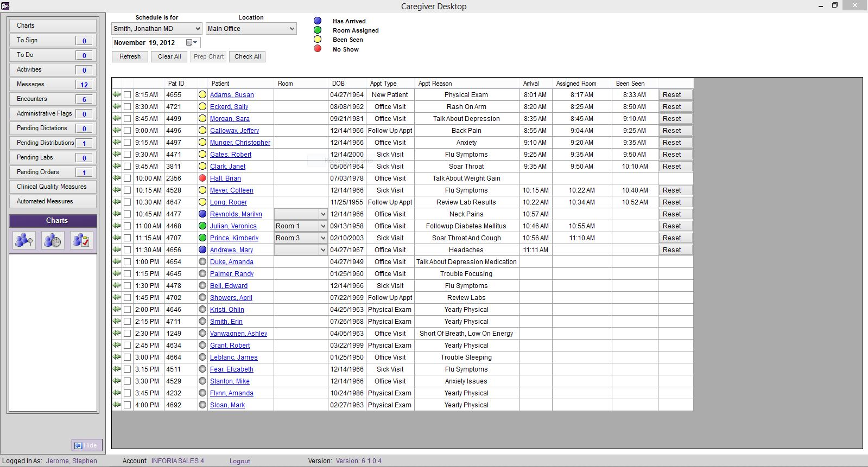Image resolution: width=868 pixels, height=467 pixels.
Task: Tick the checkbox for the 10:00 AM appointment
Action: tap(127, 178)
